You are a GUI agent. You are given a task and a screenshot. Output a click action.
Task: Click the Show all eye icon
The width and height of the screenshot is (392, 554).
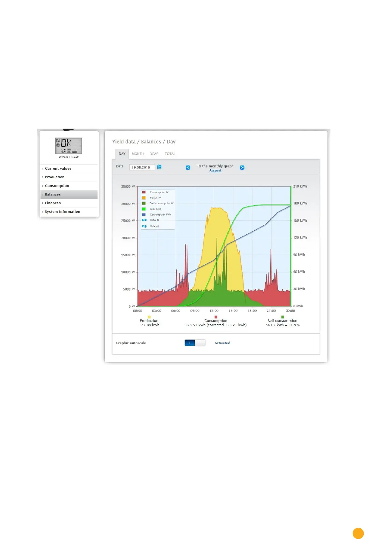tap(144, 220)
